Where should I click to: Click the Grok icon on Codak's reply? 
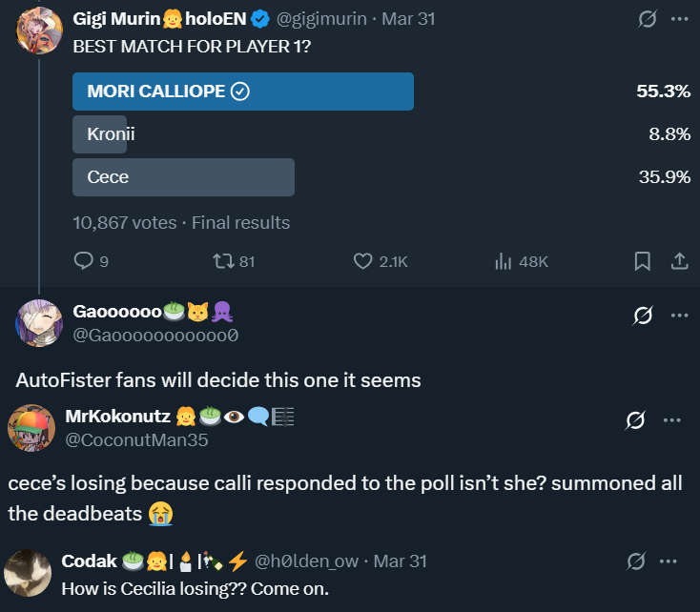point(635,561)
